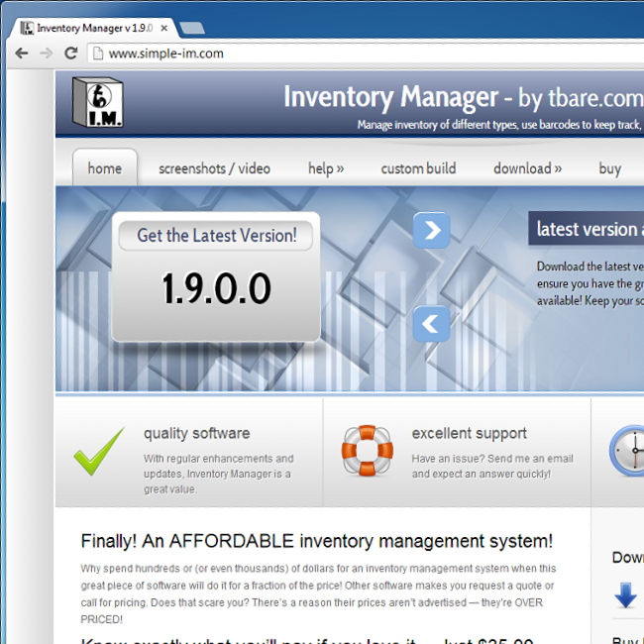Screen dimensions: 644x644
Task: Click the blue download arrow icon
Action: click(x=625, y=594)
